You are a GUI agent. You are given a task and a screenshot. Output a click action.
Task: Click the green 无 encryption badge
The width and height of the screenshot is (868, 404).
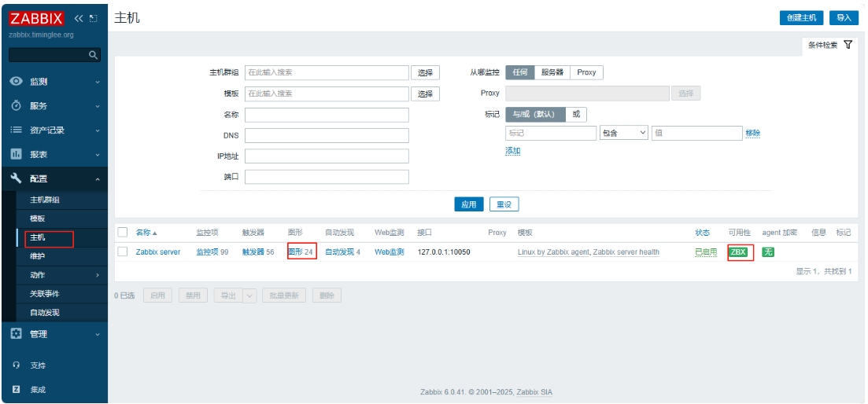768,252
